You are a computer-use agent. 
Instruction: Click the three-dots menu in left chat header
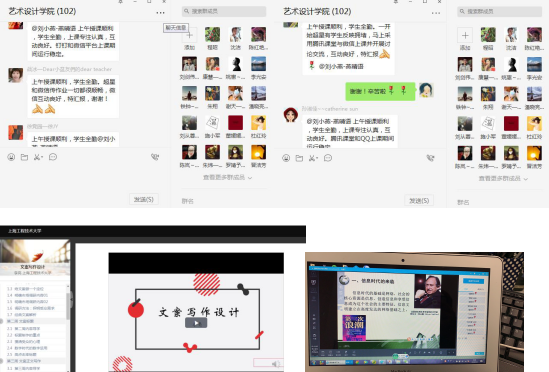pyautogui.click(x=160, y=13)
